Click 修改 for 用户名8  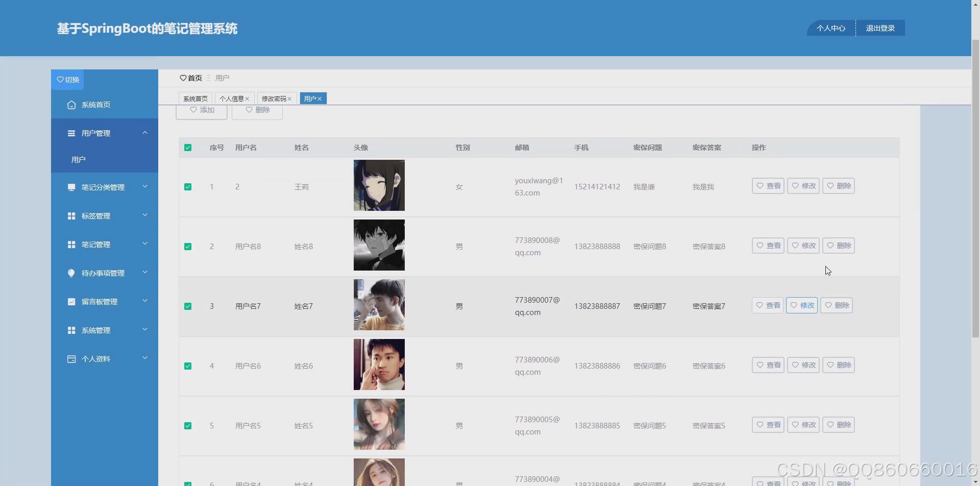(x=803, y=246)
